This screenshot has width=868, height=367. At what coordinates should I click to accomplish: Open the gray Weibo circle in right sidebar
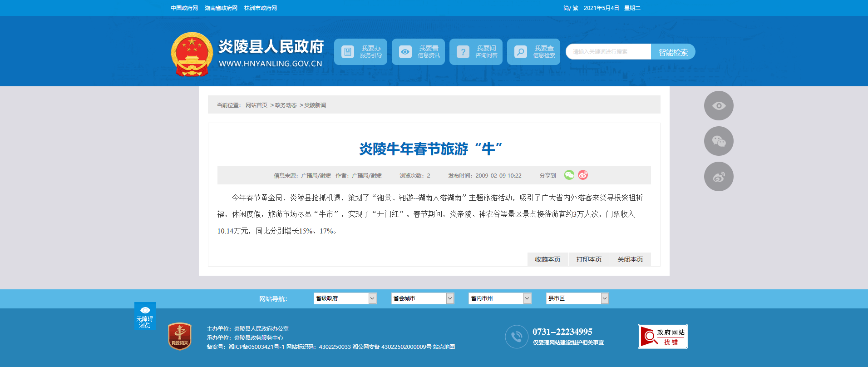(718, 177)
